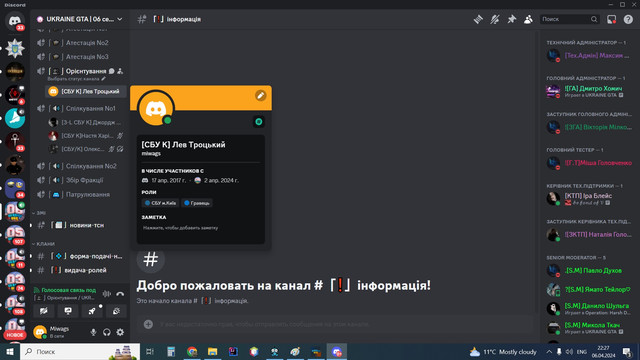Open weather widget 11°C Mostly cloudy
The image size is (640, 360).
pyautogui.click(x=503, y=351)
